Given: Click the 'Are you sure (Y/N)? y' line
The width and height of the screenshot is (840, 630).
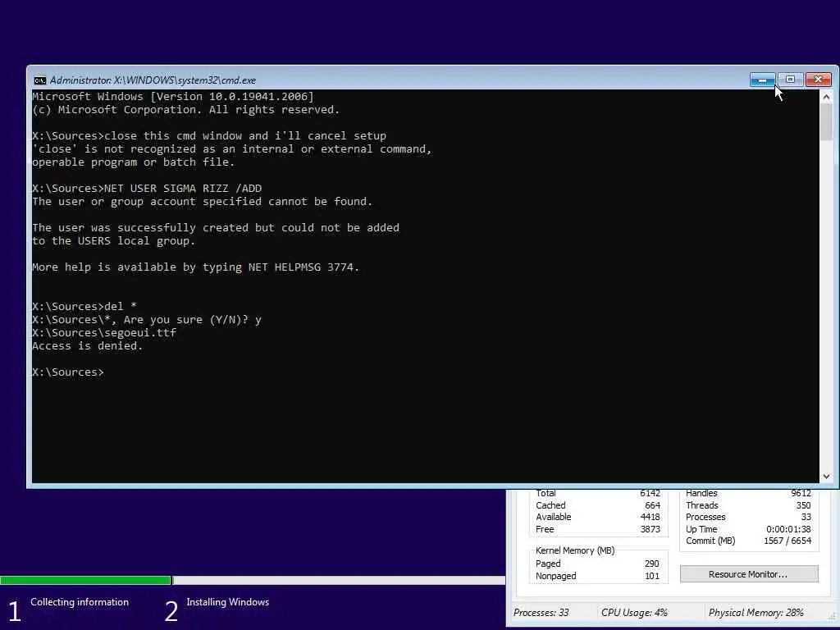Looking at the screenshot, I should pyautogui.click(x=147, y=319).
